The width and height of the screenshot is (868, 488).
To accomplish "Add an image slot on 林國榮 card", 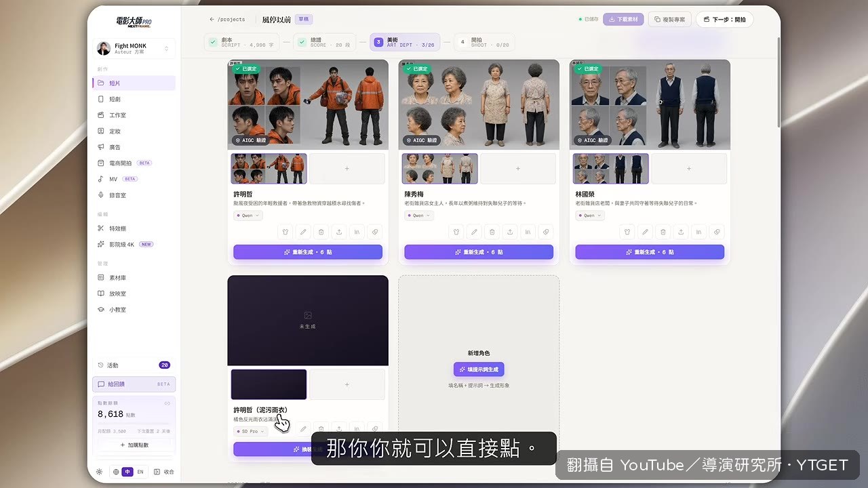I will [x=689, y=169].
